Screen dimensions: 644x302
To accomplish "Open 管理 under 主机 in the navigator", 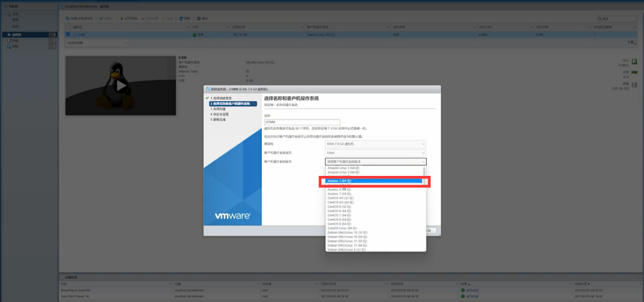I will pos(16,19).
